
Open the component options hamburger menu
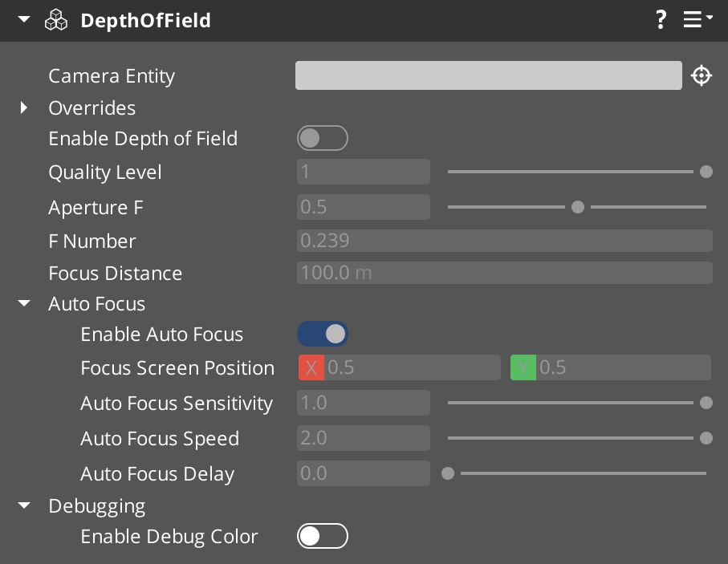pyautogui.click(x=692, y=20)
